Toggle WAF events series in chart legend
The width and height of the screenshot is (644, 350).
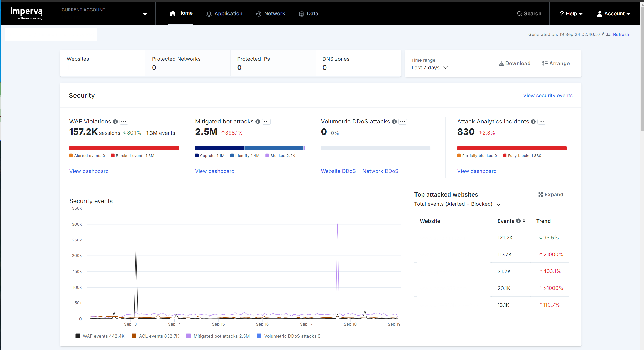(100, 336)
